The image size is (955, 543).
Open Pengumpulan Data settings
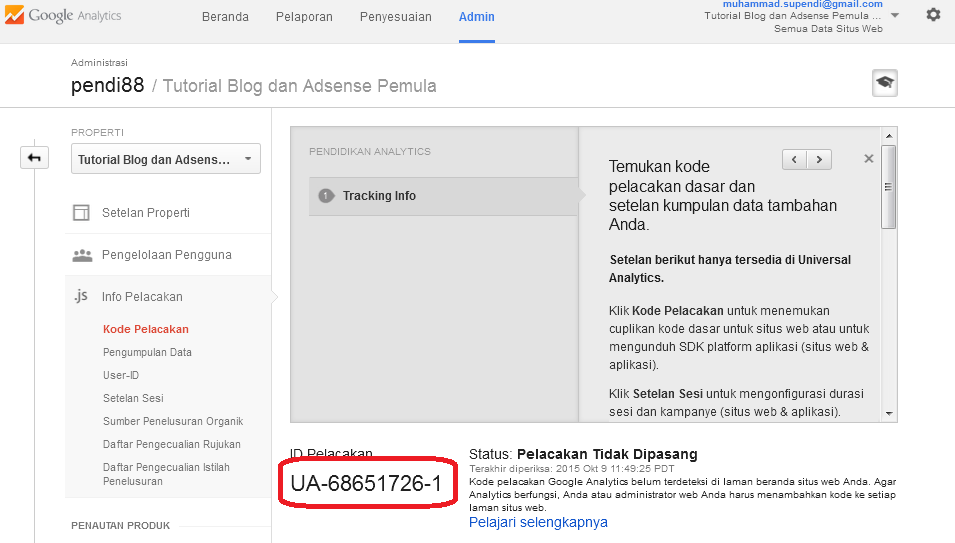click(147, 352)
